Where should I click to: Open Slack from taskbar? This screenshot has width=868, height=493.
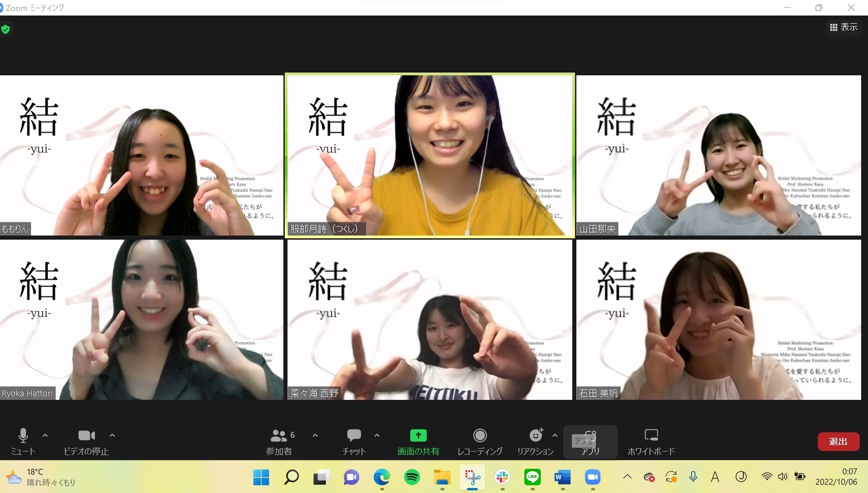[x=502, y=477]
